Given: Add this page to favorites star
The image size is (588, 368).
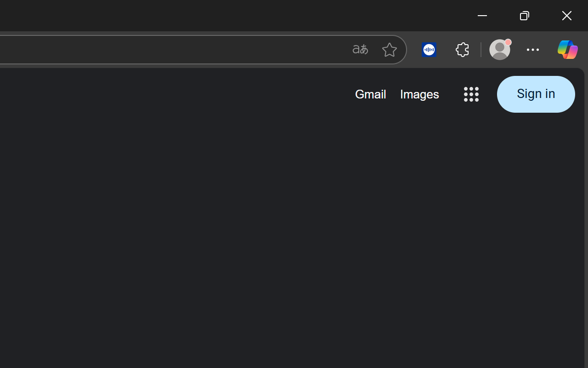Looking at the screenshot, I should [x=389, y=50].
